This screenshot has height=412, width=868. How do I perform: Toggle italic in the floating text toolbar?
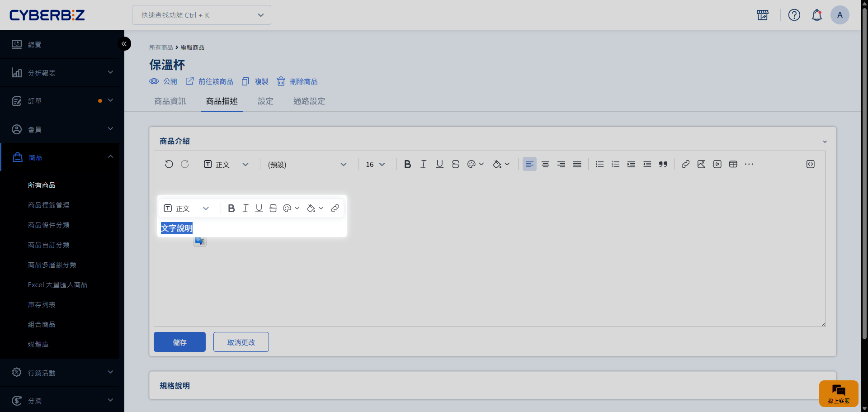[245, 208]
